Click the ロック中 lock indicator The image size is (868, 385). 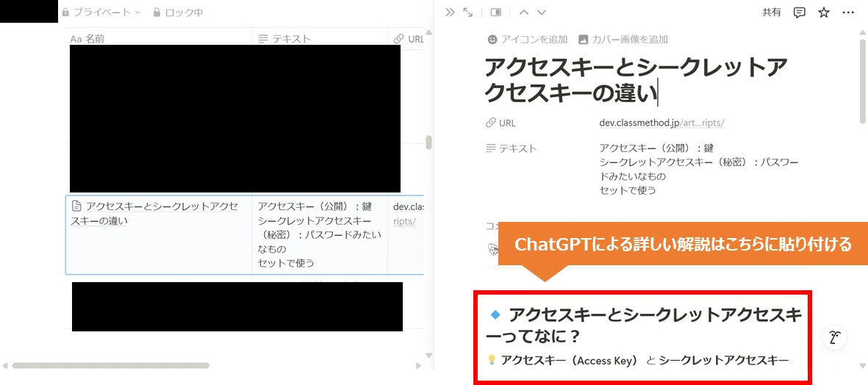point(177,12)
